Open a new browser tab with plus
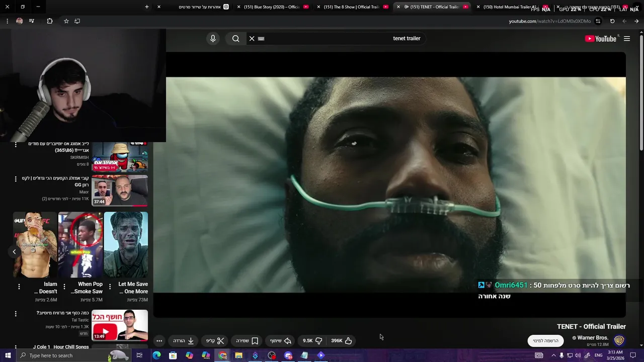644x362 pixels. tap(147, 7)
